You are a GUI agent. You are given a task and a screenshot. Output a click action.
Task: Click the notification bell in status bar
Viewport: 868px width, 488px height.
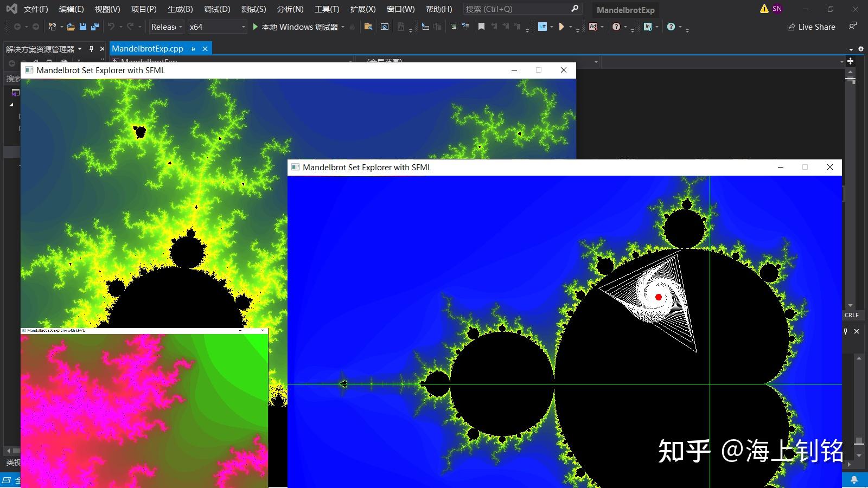(x=854, y=480)
